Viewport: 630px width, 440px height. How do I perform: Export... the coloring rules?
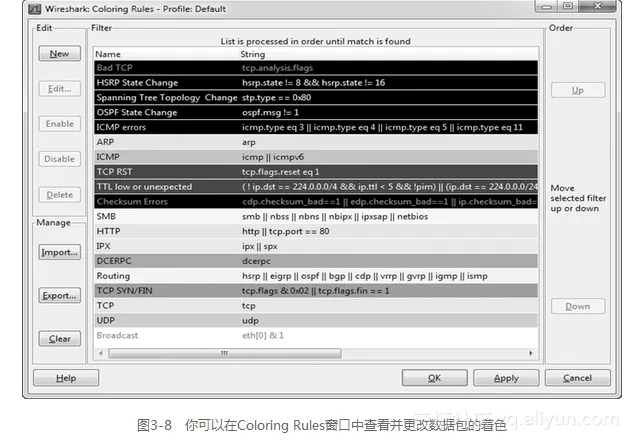(x=59, y=295)
